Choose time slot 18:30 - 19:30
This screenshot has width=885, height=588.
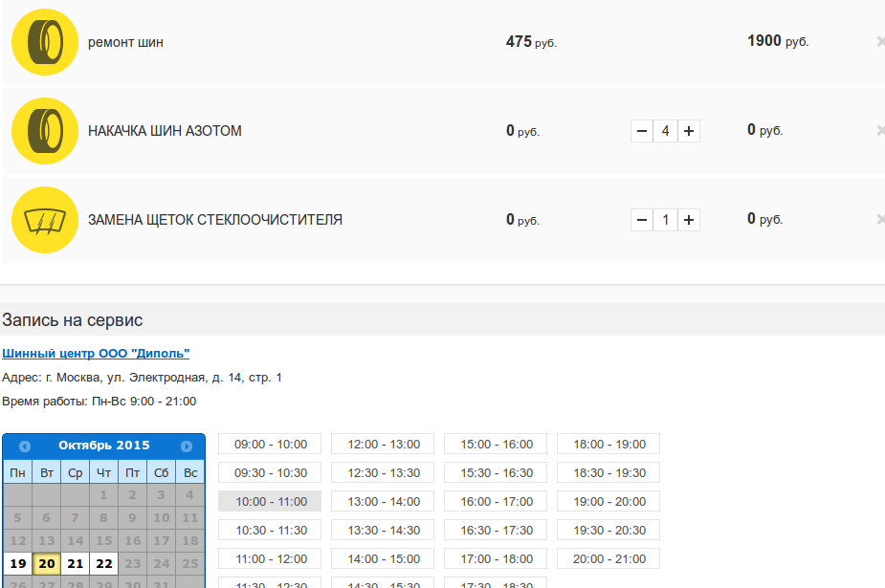click(x=608, y=473)
